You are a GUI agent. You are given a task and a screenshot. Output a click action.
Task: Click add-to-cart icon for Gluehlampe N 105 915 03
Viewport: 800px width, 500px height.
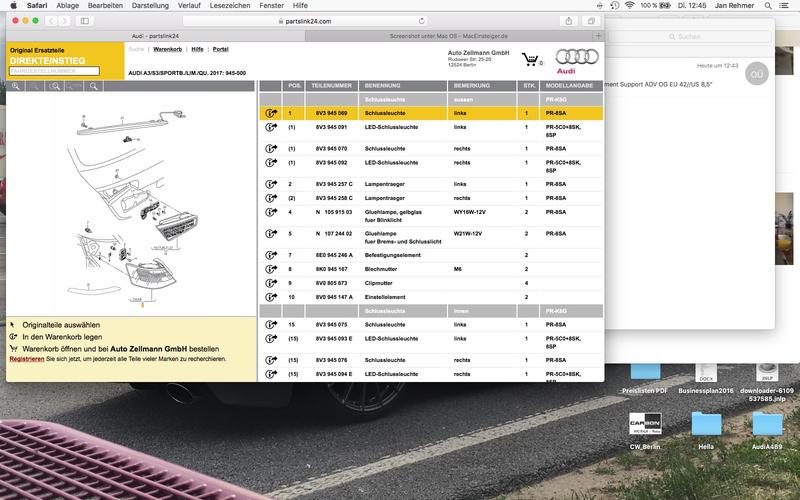pyautogui.click(x=270, y=212)
